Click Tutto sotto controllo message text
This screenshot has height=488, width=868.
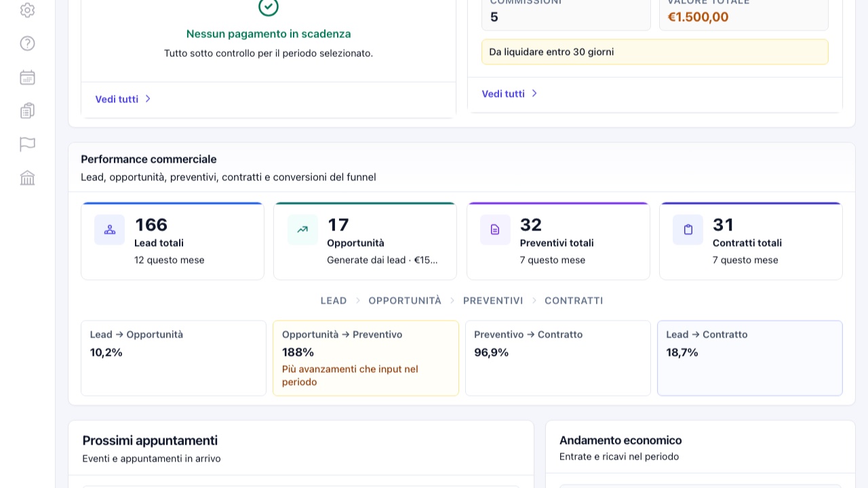pyautogui.click(x=269, y=53)
